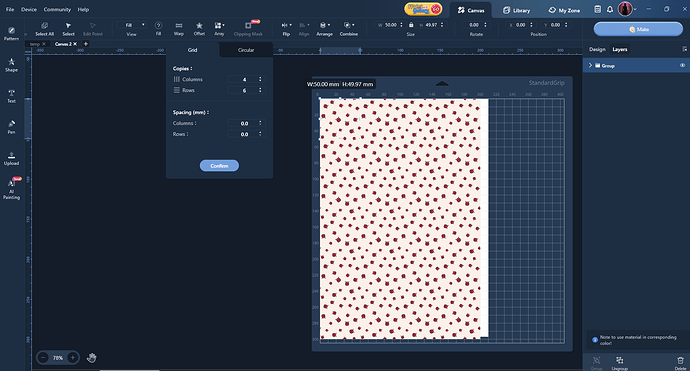Click the Y position field
The height and width of the screenshot is (371, 690).
click(556, 25)
